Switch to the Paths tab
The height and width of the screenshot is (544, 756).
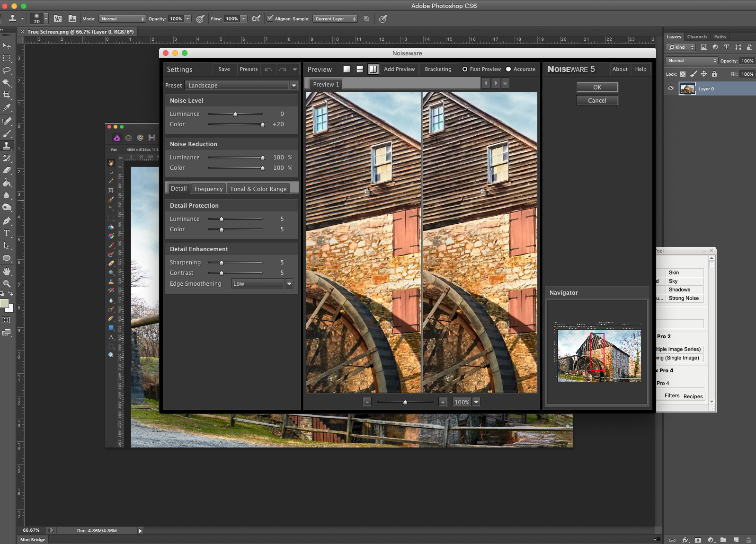[720, 36]
